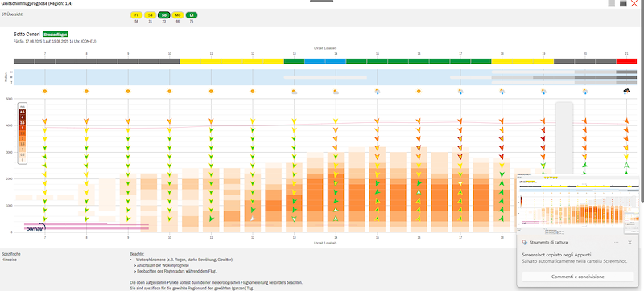Click the gray drag handle at top center
Screen dimensions: 644x291
(x=321, y=2)
